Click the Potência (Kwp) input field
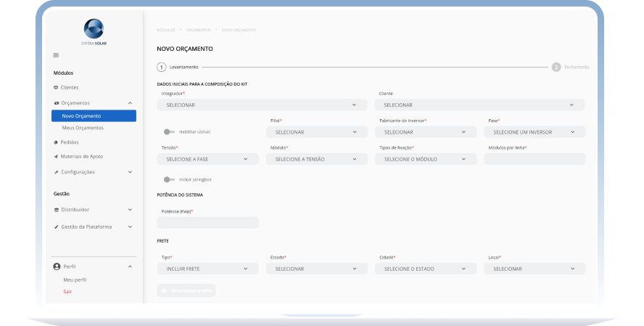The image size is (644, 326). (207, 223)
